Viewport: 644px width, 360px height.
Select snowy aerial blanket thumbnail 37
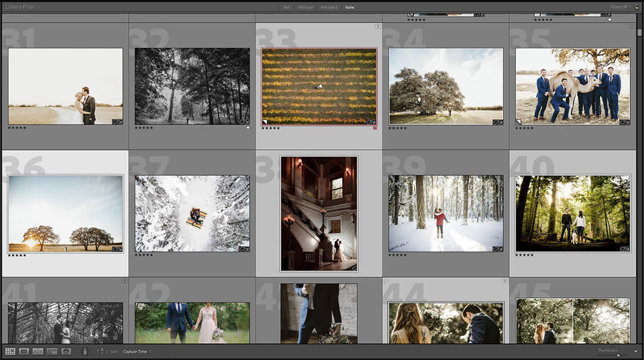tap(192, 213)
